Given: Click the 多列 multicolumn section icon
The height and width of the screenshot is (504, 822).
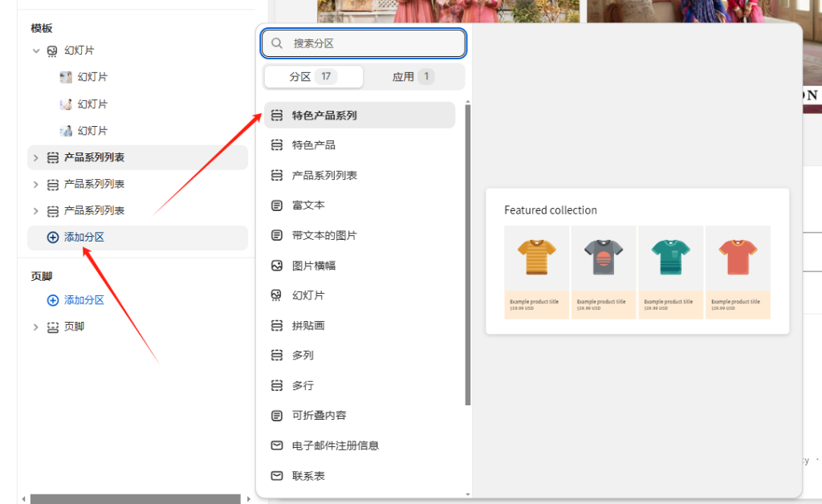Looking at the screenshot, I should [276, 355].
